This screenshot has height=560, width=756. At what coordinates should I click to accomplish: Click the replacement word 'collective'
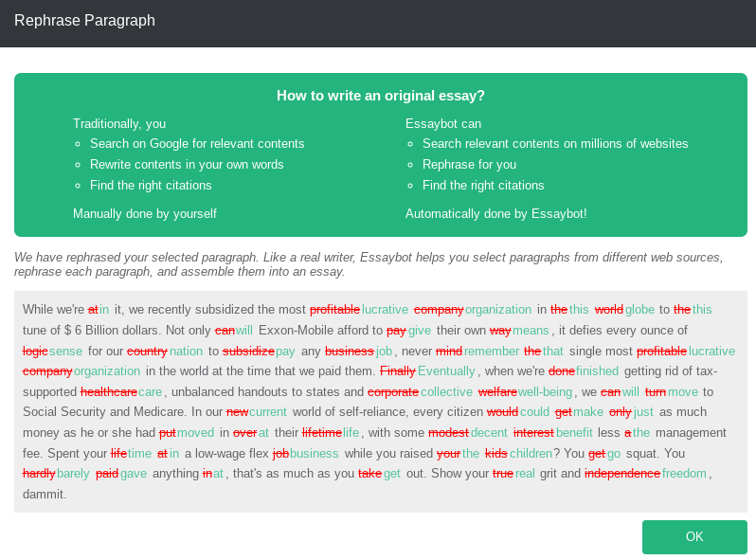446,391
